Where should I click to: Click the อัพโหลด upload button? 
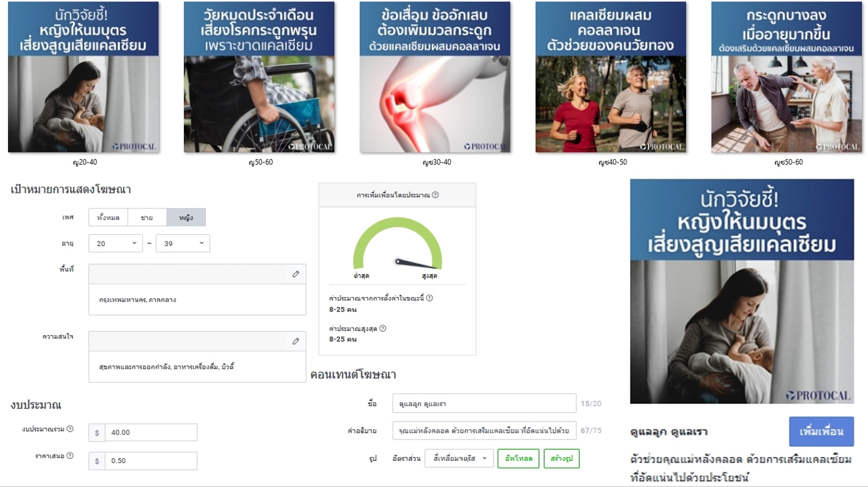pos(518,459)
